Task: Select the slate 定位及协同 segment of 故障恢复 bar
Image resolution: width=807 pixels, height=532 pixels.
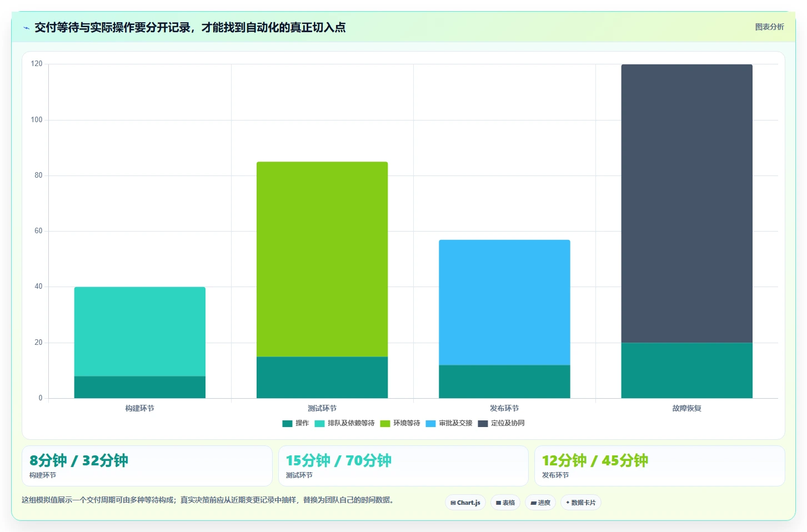Action: [x=686, y=203]
